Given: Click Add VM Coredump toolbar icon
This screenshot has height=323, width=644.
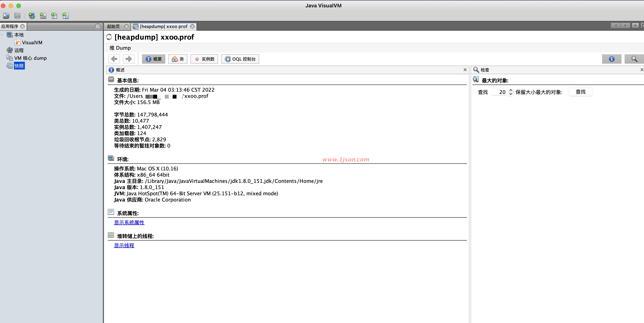Looking at the screenshot, I should click(54, 16).
